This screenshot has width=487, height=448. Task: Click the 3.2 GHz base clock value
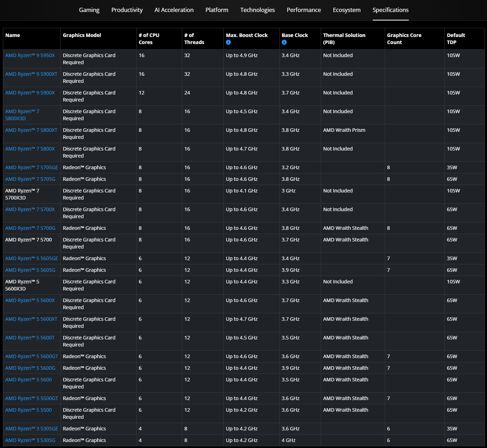pos(291,167)
